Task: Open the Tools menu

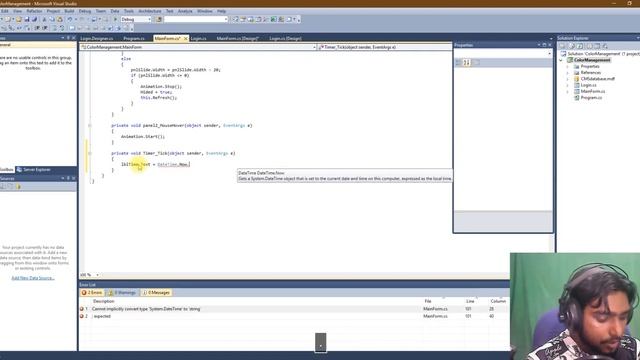Action: [x=129, y=11]
